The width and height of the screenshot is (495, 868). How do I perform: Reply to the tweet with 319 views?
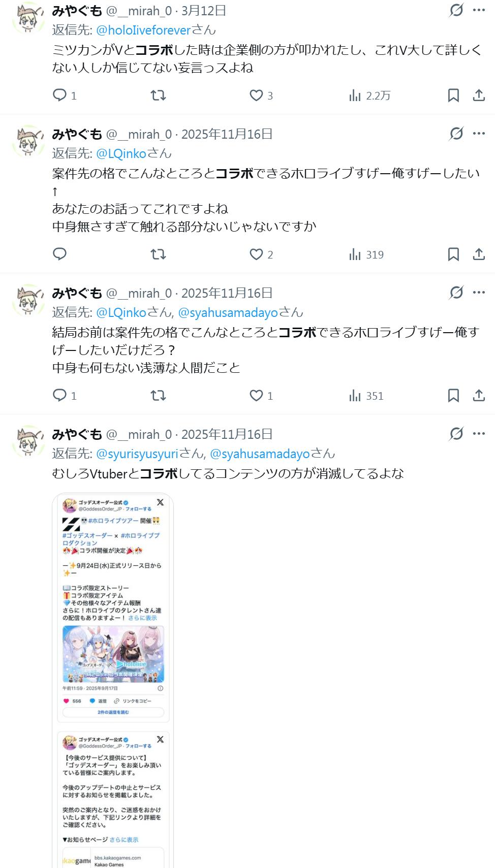pyautogui.click(x=60, y=254)
